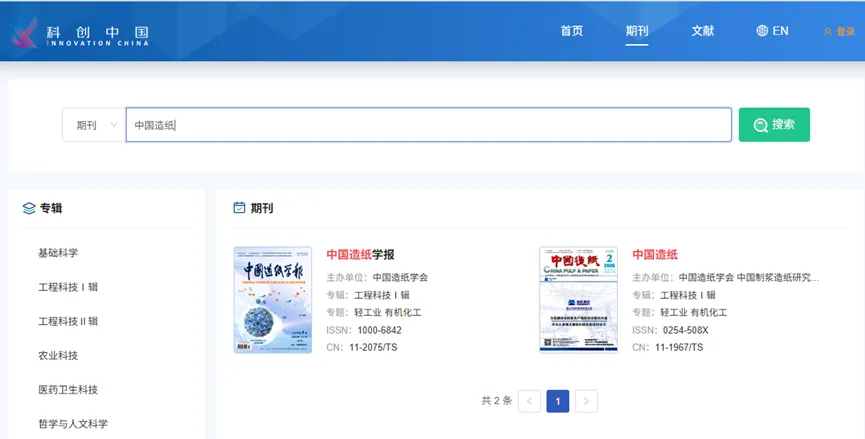Switch language with the EN globe icon
This screenshot has width=865, height=439.
[772, 31]
